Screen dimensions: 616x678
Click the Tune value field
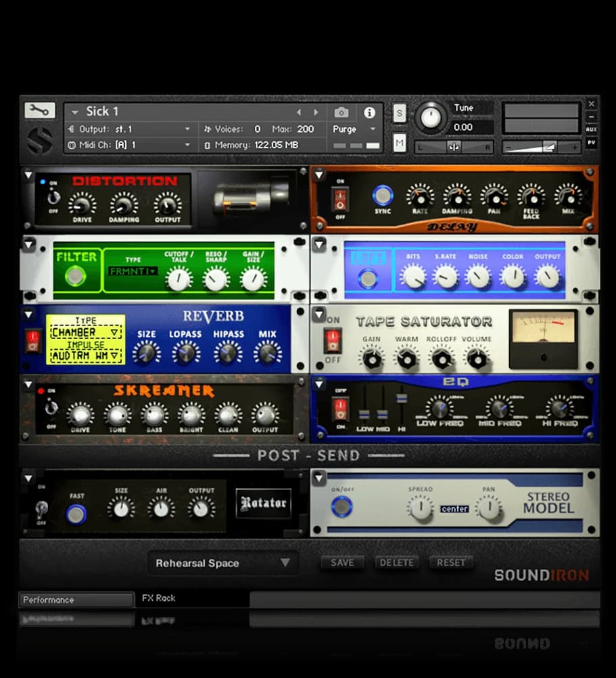(x=473, y=127)
